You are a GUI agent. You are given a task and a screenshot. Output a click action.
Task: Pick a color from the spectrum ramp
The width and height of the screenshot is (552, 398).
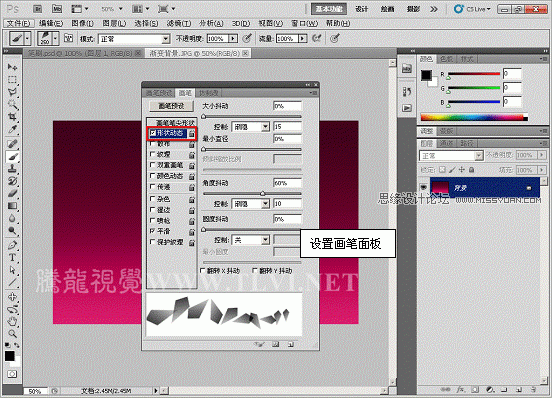pyautogui.click(x=474, y=118)
